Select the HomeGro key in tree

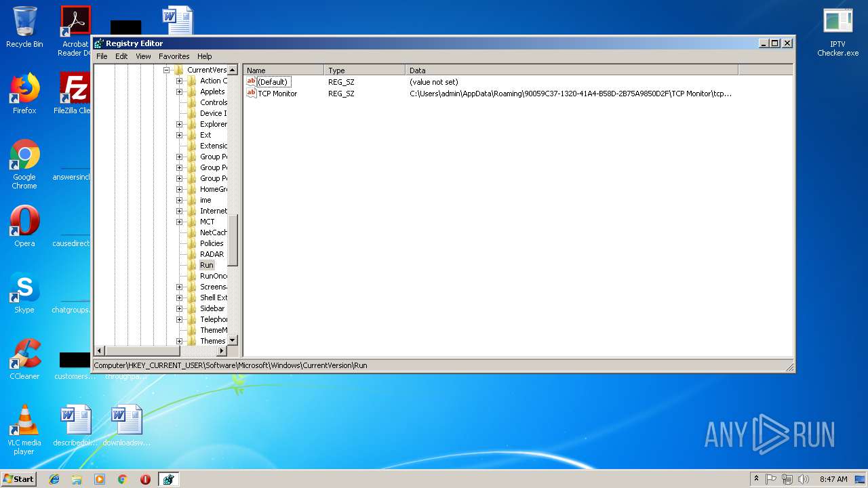(x=214, y=189)
